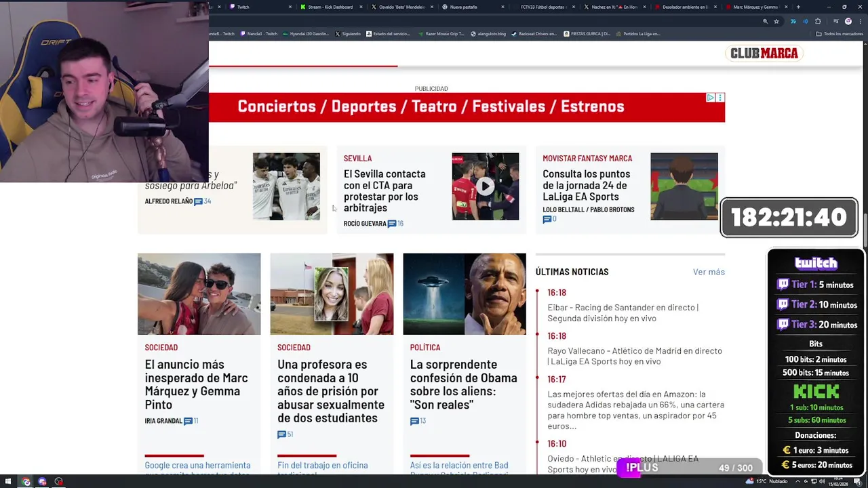This screenshot has width=868, height=488.
Task: Open the Chrome profile avatar
Action: (848, 21)
